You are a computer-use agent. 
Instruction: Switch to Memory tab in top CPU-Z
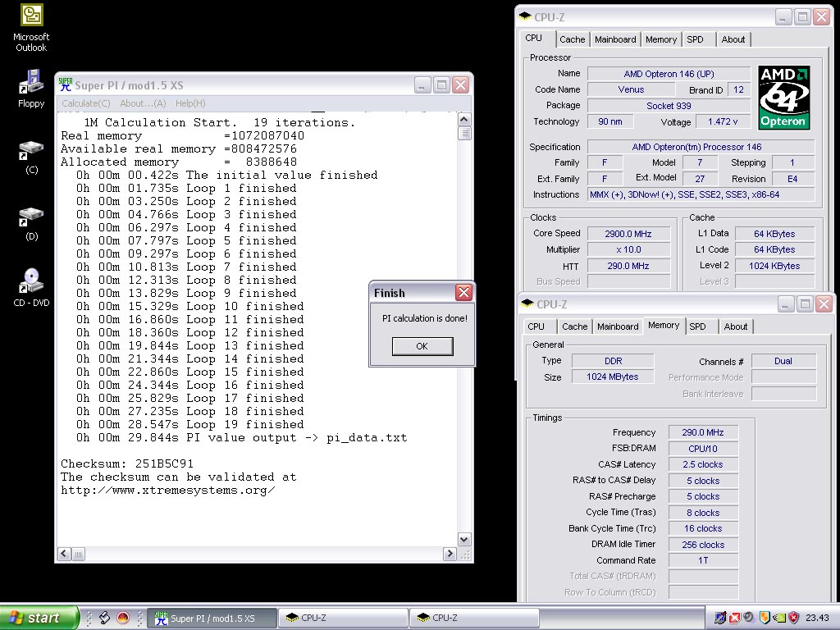[x=661, y=39]
